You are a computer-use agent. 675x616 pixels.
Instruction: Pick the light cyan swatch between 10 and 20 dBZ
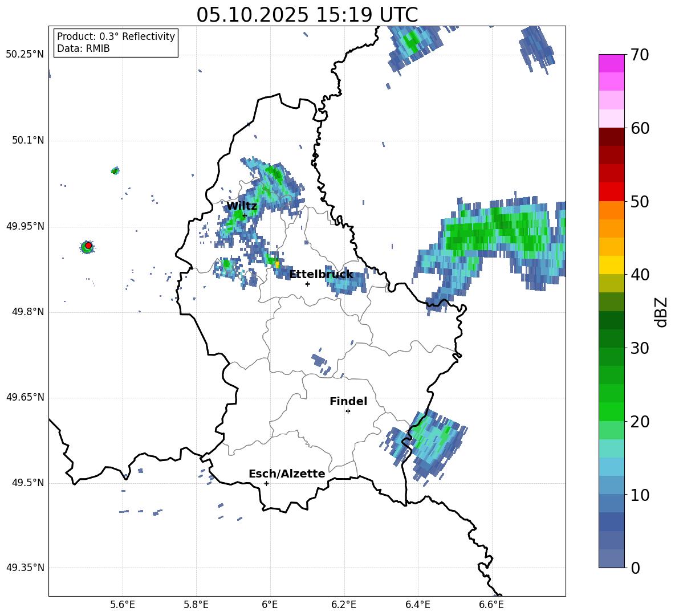click(x=612, y=448)
